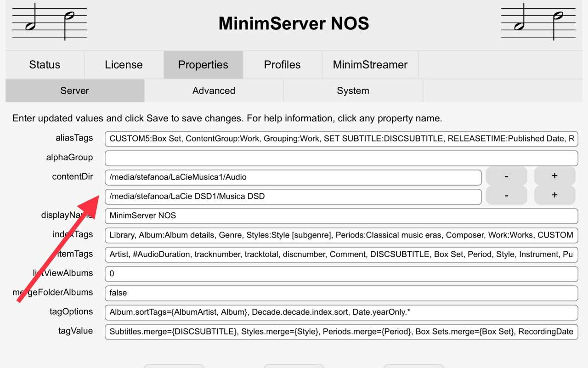Remove the LaCieMusica1/Audio content directory
Image resolution: width=588 pixels, height=368 pixels.
pos(506,176)
